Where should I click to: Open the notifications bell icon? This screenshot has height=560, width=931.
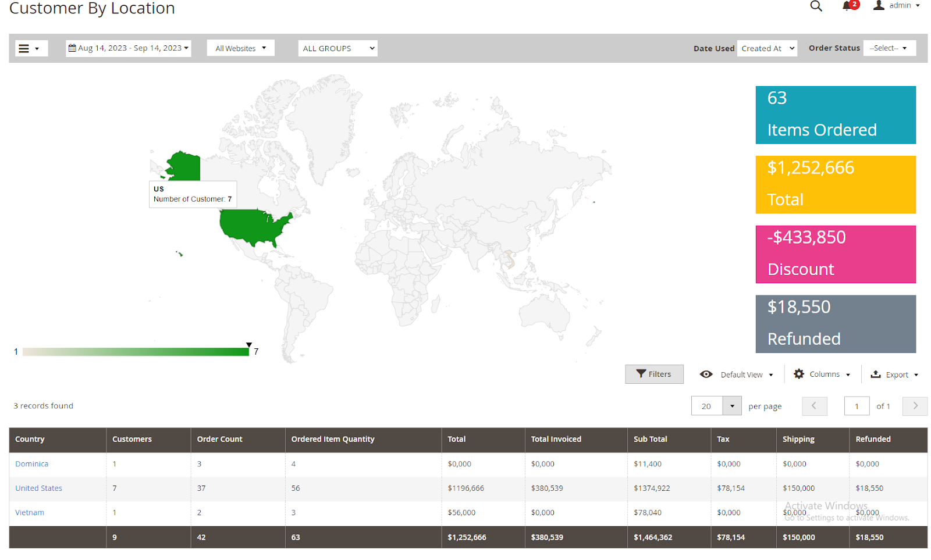[x=847, y=6]
